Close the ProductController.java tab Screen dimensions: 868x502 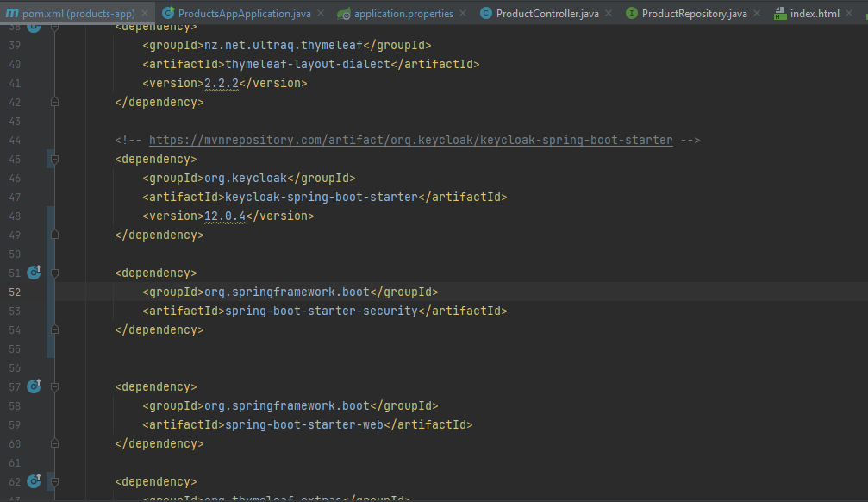[609, 13]
